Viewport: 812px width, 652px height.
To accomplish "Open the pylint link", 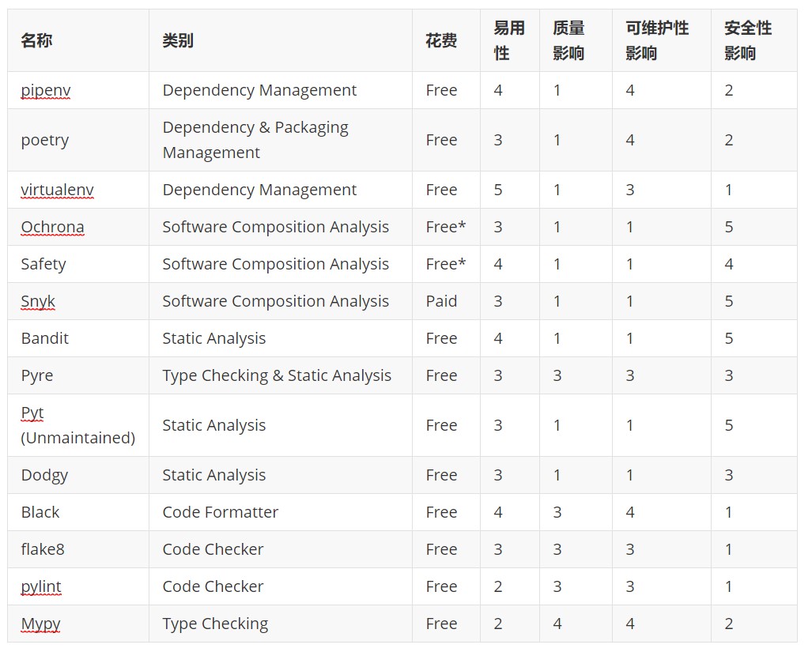I will (40, 586).
